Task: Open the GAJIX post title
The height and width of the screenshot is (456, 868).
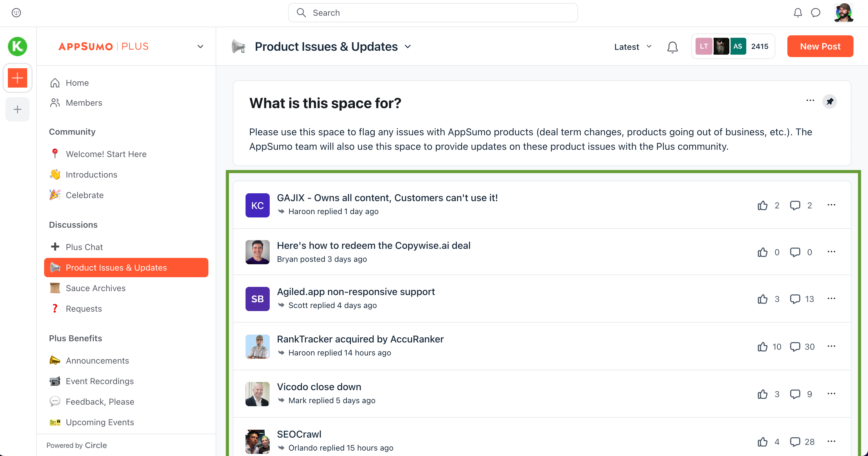Action: [387, 198]
